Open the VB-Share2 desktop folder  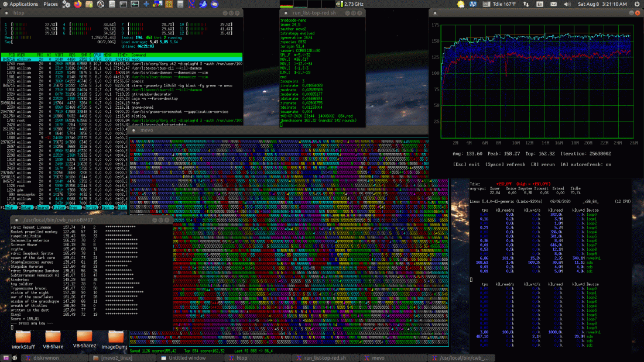[85, 339]
